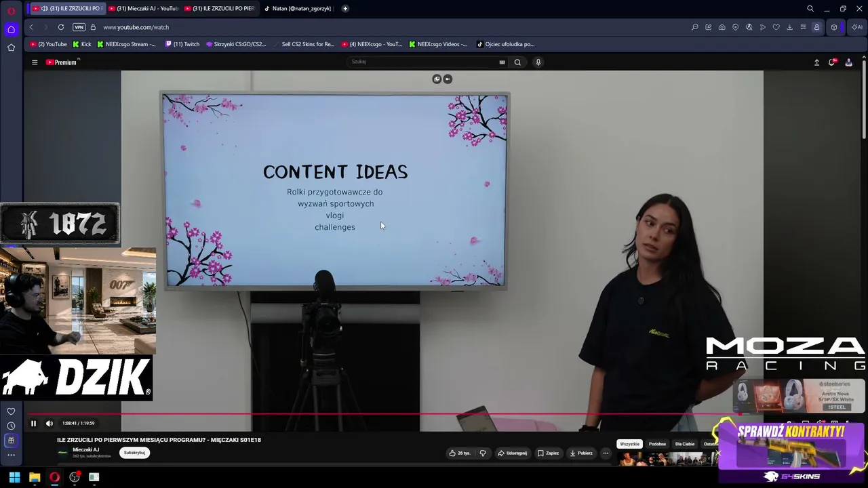This screenshot has width=868, height=488.
Task: Open the page translate globe icon
Action: pyautogui.click(x=749, y=27)
